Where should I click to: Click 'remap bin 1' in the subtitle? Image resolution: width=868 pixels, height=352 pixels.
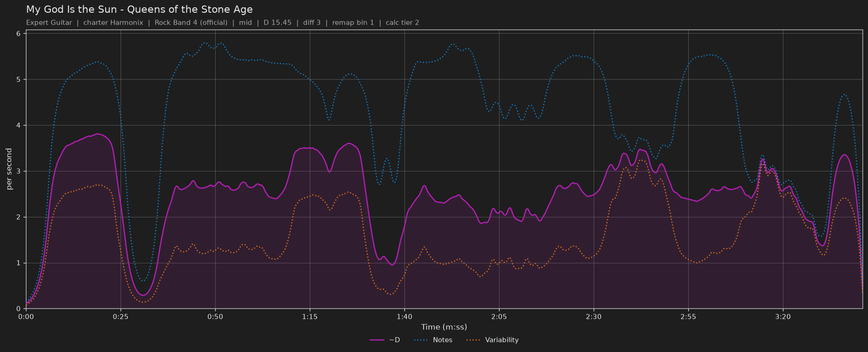coord(353,22)
